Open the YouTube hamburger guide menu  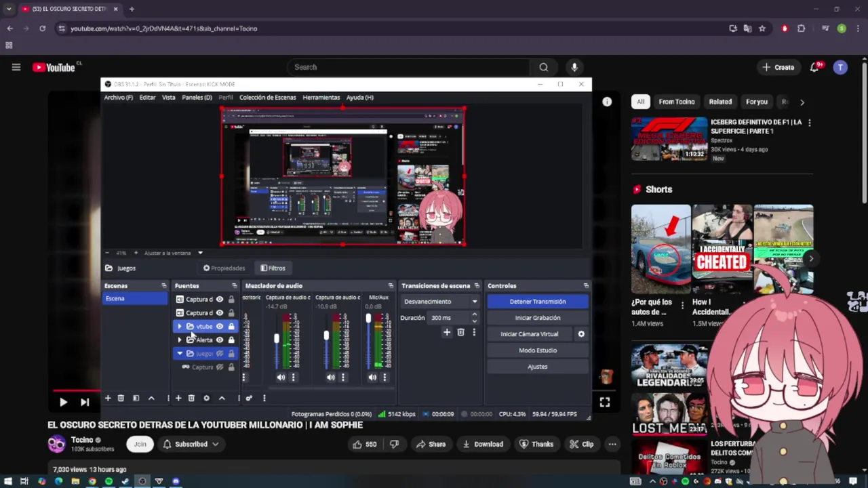(x=16, y=67)
